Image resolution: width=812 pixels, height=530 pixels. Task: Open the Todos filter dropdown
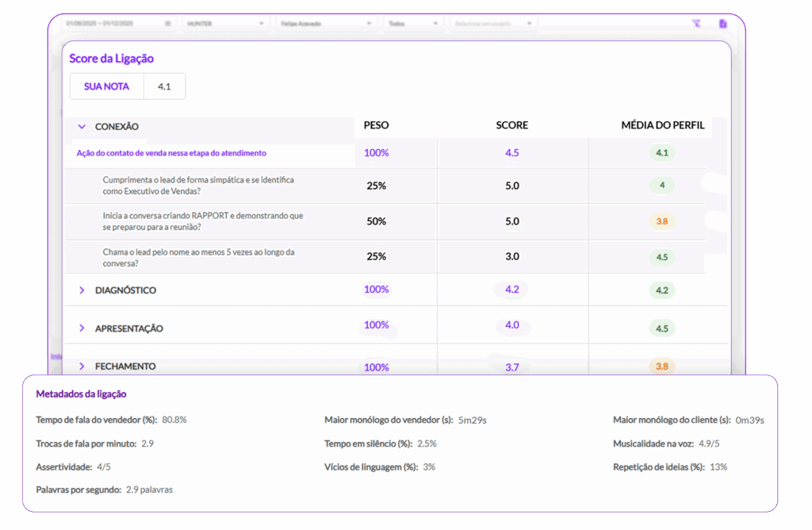click(x=412, y=24)
